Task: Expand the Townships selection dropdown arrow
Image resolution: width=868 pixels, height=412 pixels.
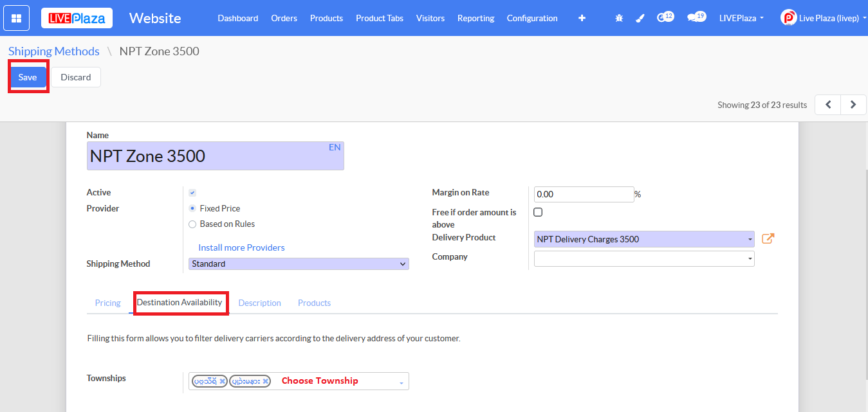Action: tap(402, 382)
